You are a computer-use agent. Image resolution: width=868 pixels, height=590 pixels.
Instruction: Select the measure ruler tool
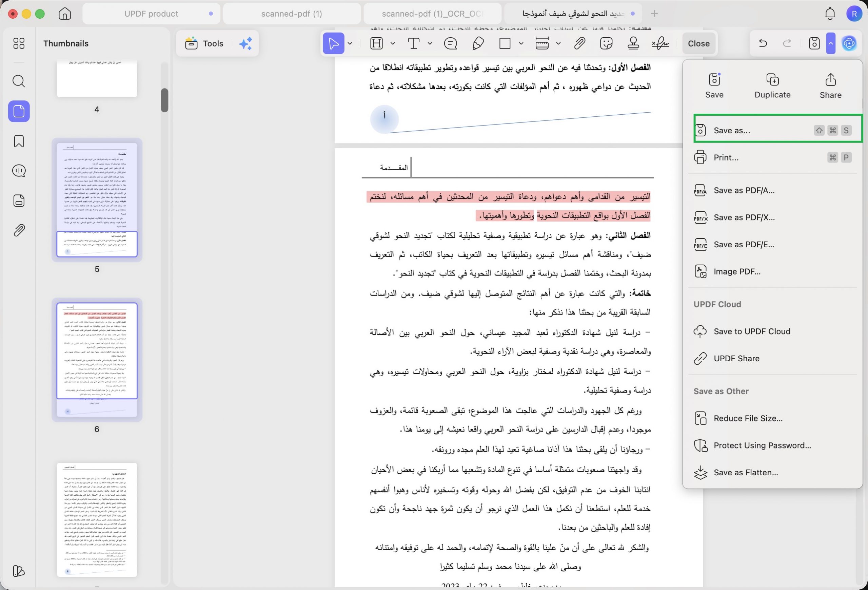coord(542,43)
